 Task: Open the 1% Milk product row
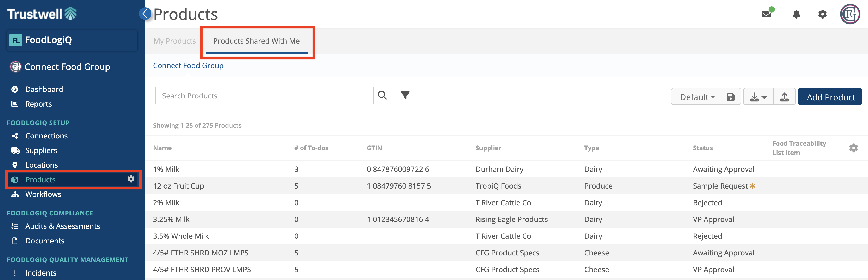tap(506, 169)
